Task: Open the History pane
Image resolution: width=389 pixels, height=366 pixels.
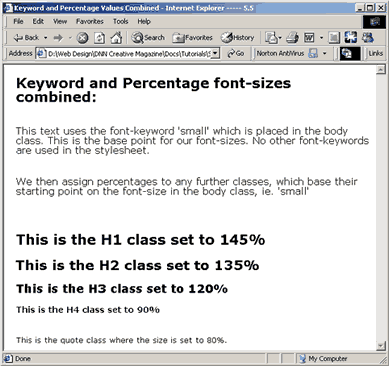Action: 238,38
